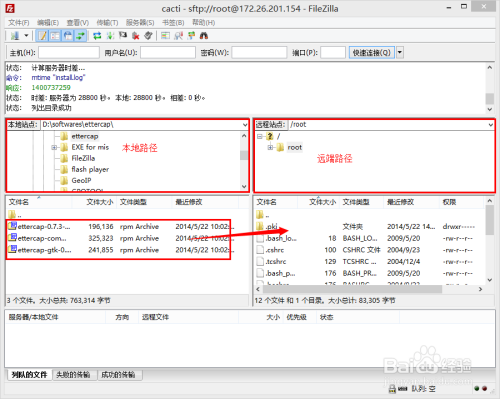Click the message log scrollbar down arrow
This screenshot has width=500, height=399.
[x=489, y=109]
